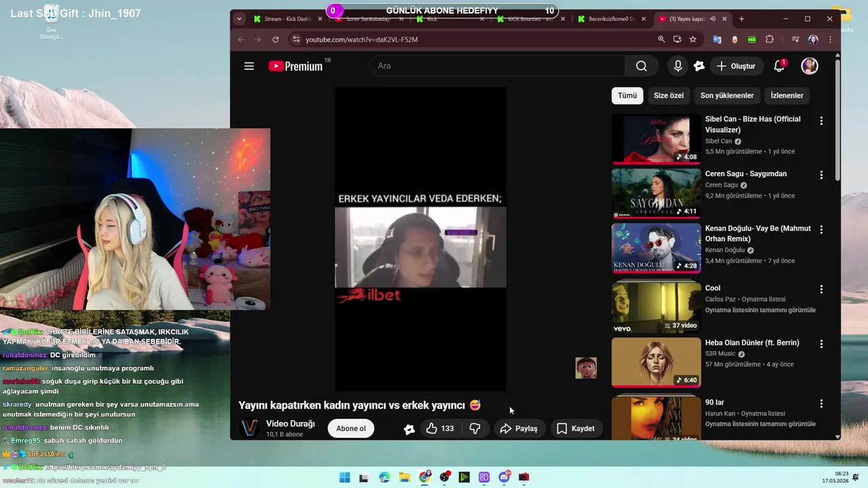868x488 pixels.
Task: Bookmark this page with star icon
Action: (692, 39)
